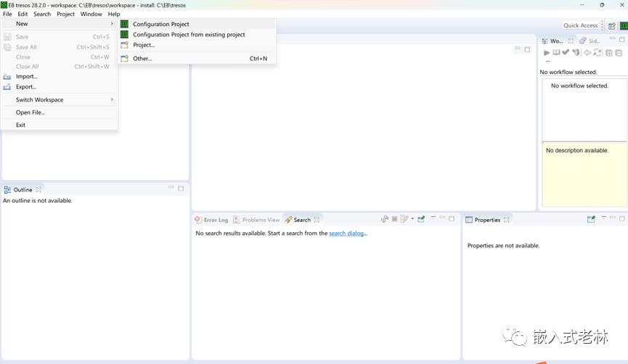Open the Project menu

pyautogui.click(x=65, y=14)
